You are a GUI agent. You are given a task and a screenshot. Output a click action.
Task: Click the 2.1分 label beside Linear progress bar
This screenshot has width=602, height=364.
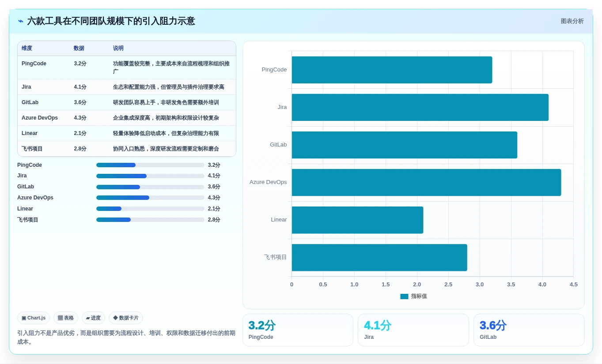pyautogui.click(x=214, y=209)
